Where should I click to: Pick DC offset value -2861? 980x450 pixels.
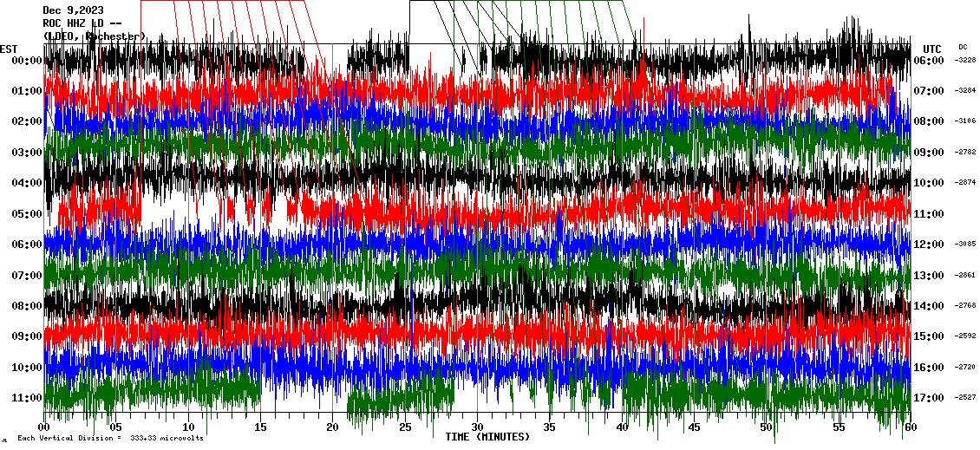click(965, 274)
